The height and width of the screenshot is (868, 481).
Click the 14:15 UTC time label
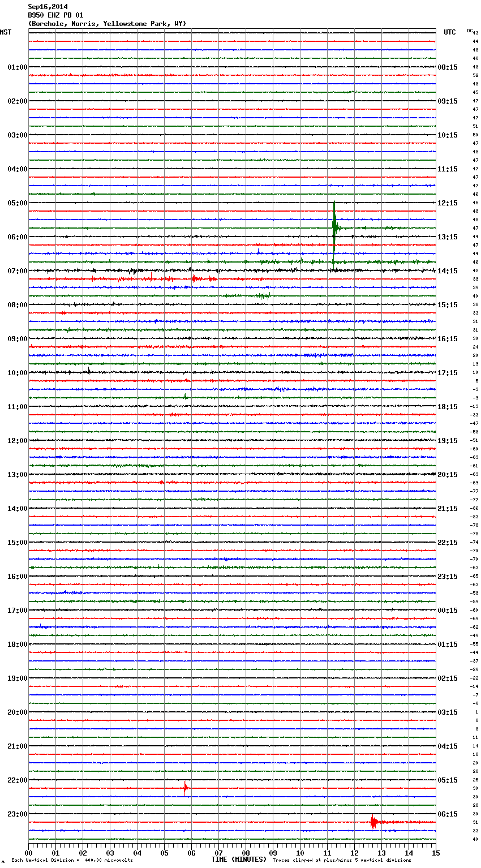pyautogui.click(x=448, y=271)
